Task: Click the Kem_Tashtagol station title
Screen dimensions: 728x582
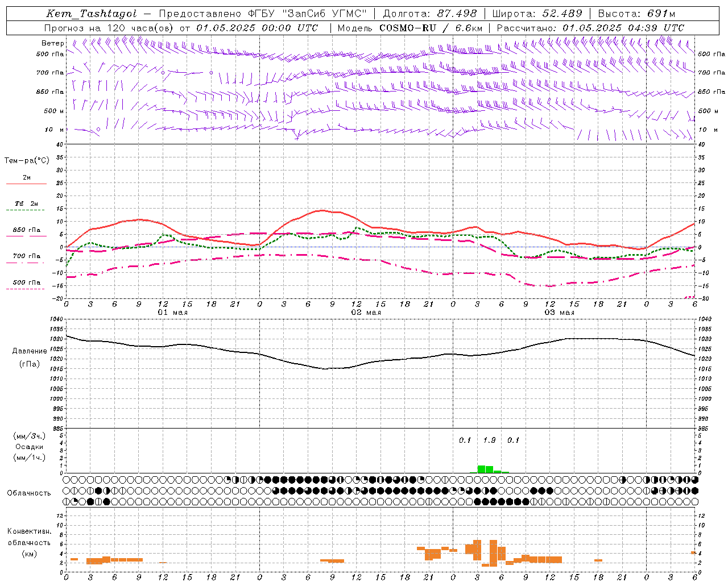Action: pos(92,14)
